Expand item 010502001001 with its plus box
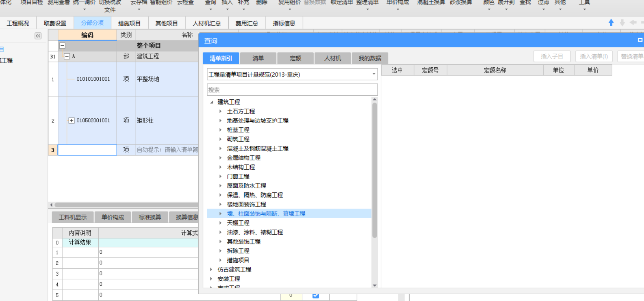 71,121
